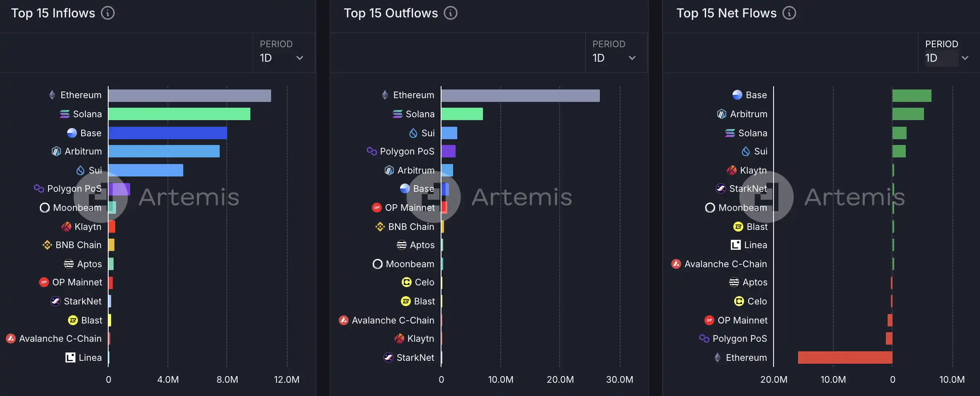980x396 pixels.
Task: Click the 20.0M axis label in Net Flows
Action: [774, 379]
